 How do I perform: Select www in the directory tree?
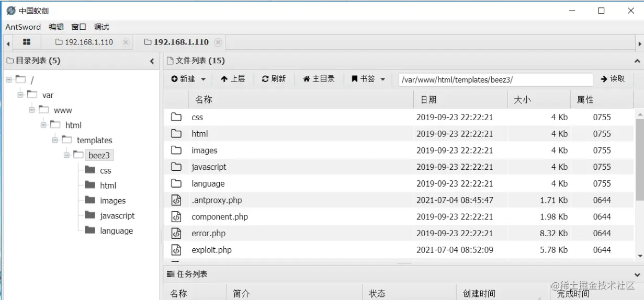(63, 110)
